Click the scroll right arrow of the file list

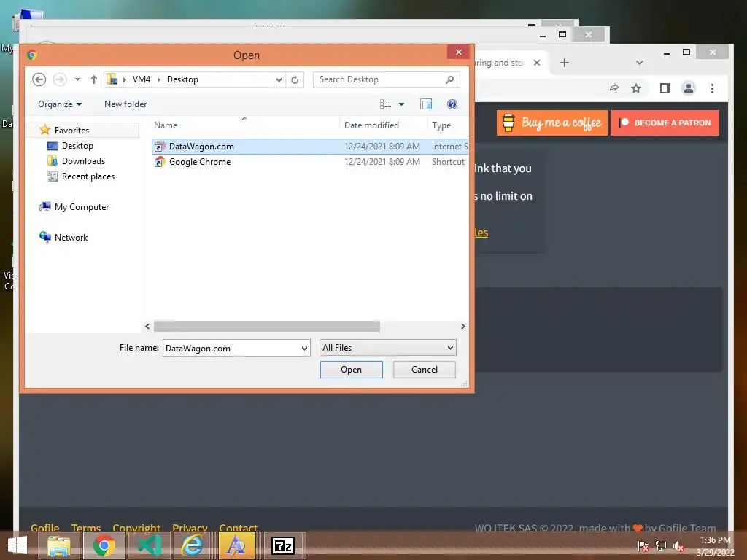pyautogui.click(x=462, y=326)
